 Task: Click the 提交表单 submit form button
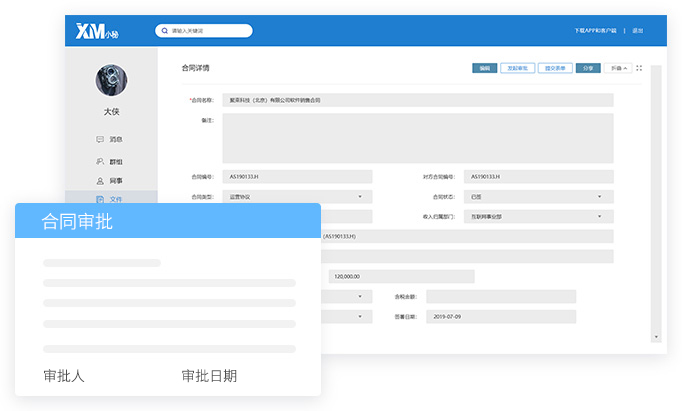point(553,69)
